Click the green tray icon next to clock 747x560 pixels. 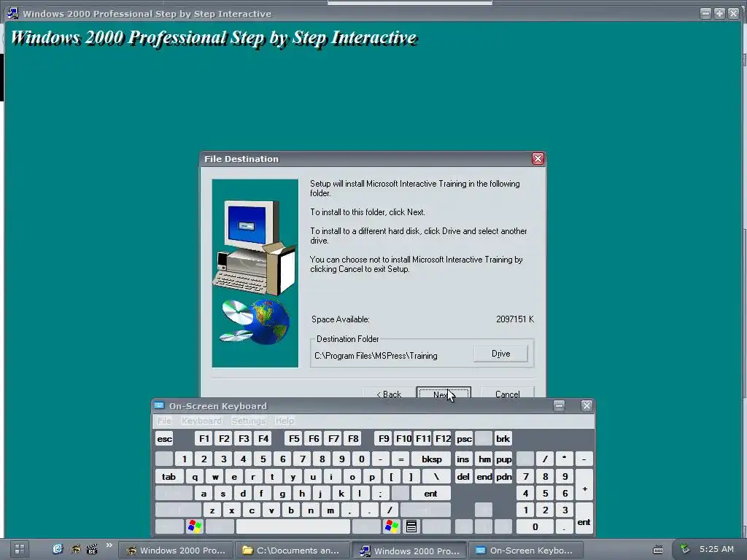tap(684, 549)
